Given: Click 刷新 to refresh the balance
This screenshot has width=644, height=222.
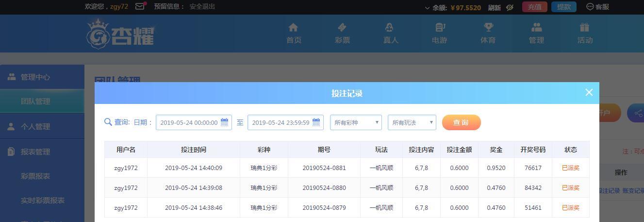Looking at the screenshot, I should [495, 7].
